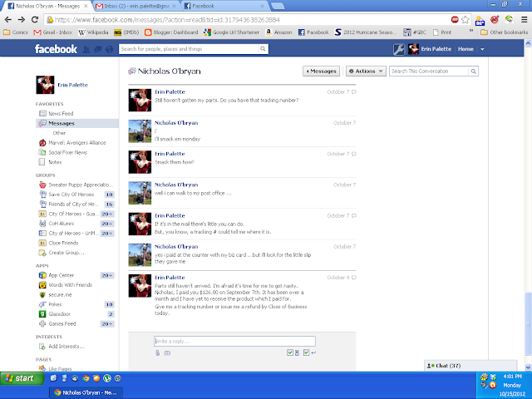Click the browser forward arrow
Image resolution: width=532 pixels, height=399 pixels.
(x=22, y=20)
